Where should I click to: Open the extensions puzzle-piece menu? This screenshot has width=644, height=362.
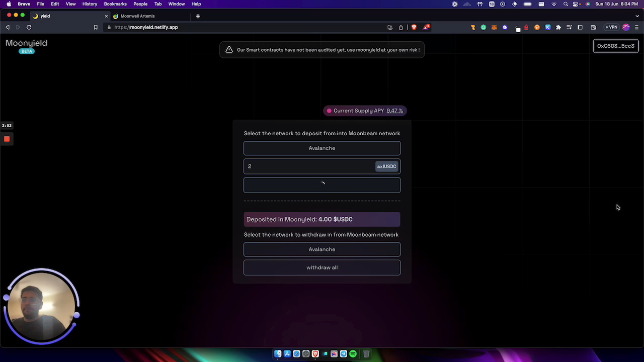558,27
